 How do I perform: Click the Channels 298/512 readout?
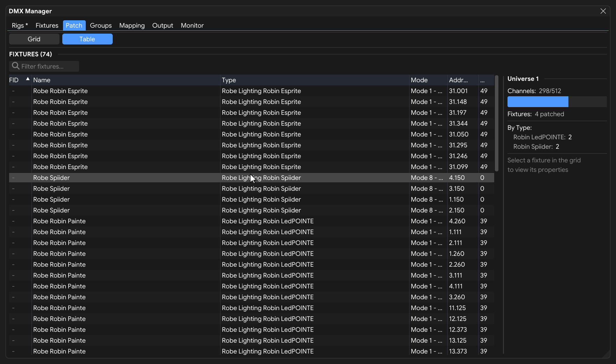(534, 91)
